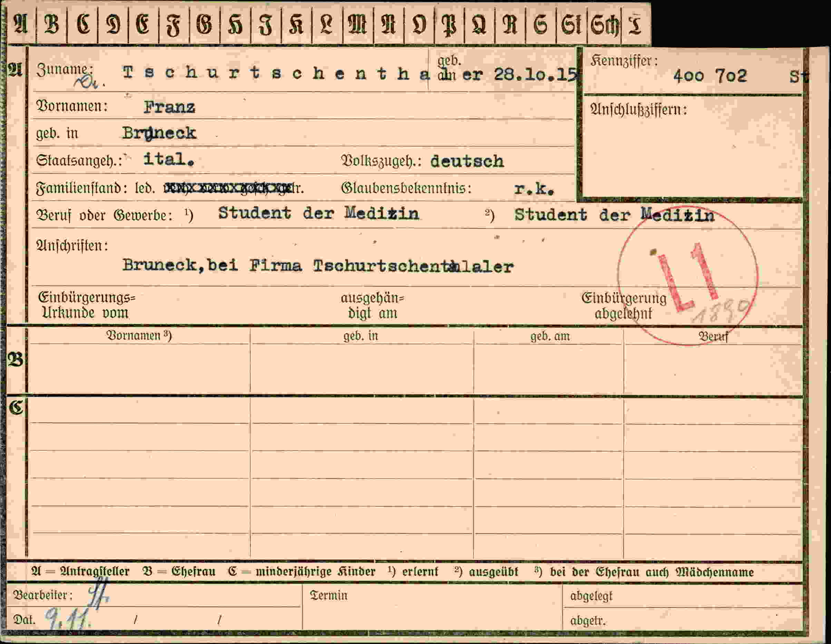The image size is (831, 644).
Task: Click the Vornamen field containing Franz
Action: click(169, 107)
